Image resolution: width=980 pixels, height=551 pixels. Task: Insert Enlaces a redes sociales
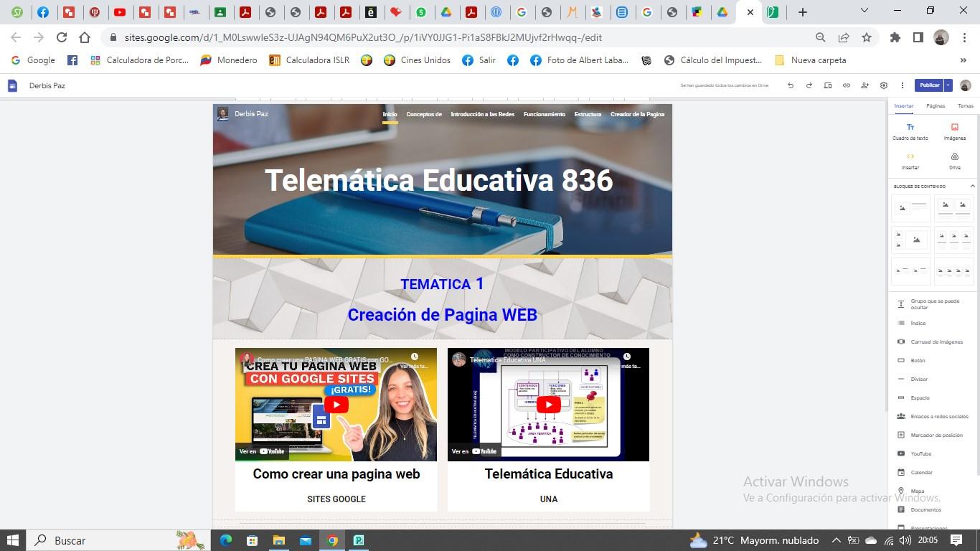[931, 416]
